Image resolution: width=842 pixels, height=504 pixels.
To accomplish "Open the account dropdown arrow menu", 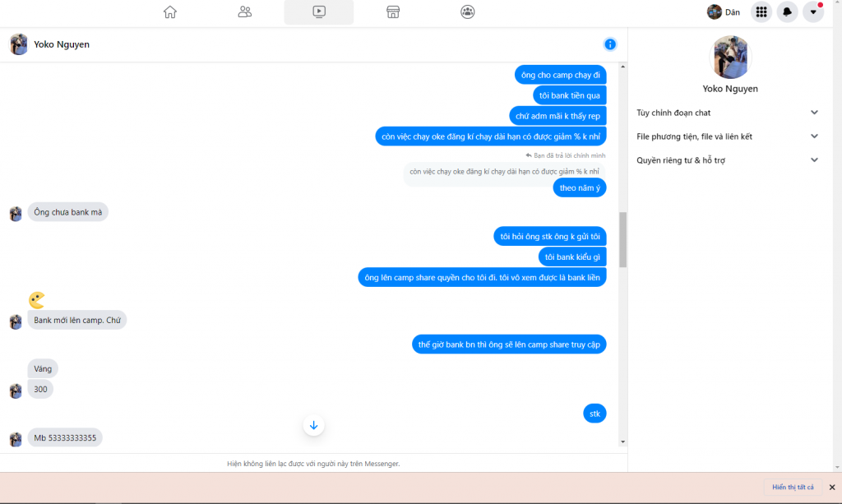I will coord(813,12).
